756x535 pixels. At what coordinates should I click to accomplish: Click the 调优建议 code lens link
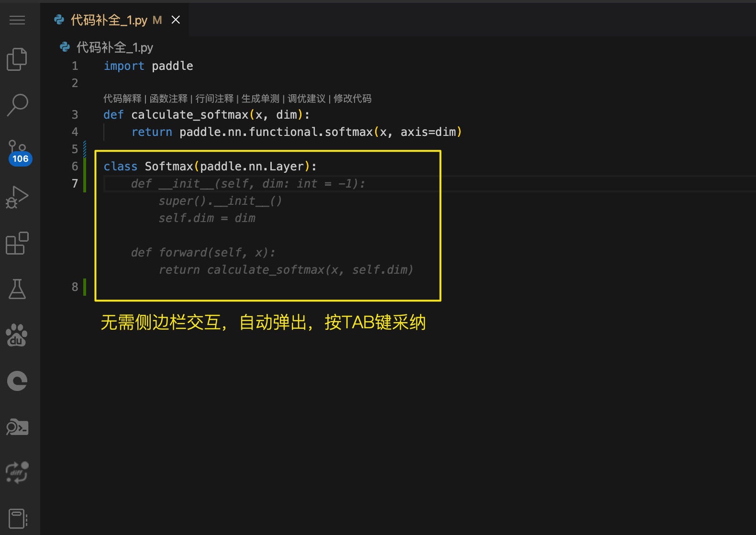306,99
